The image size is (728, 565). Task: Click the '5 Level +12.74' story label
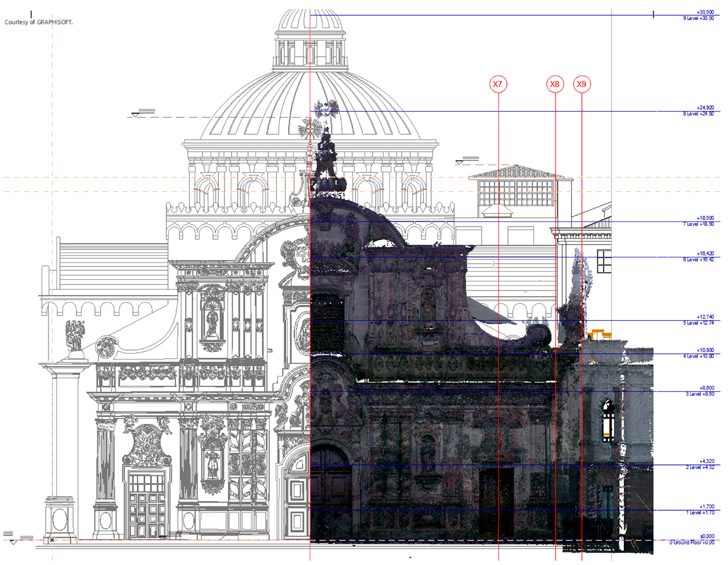[x=698, y=323]
